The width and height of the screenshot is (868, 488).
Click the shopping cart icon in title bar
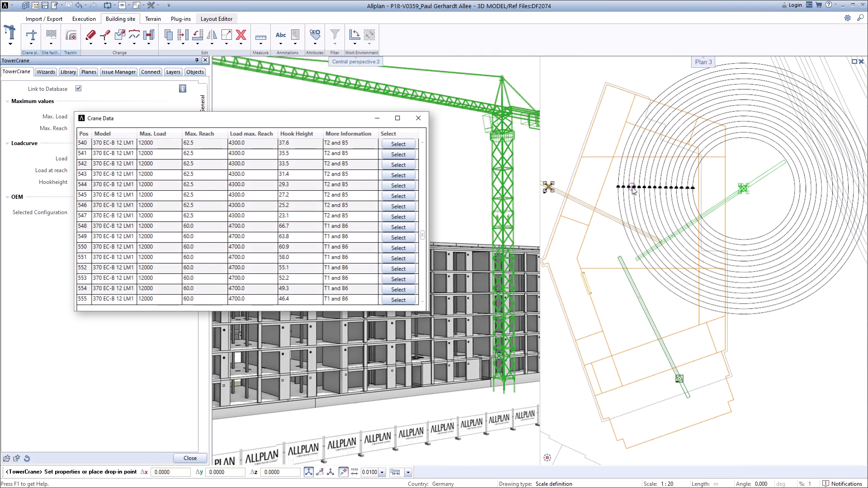click(819, 5)
